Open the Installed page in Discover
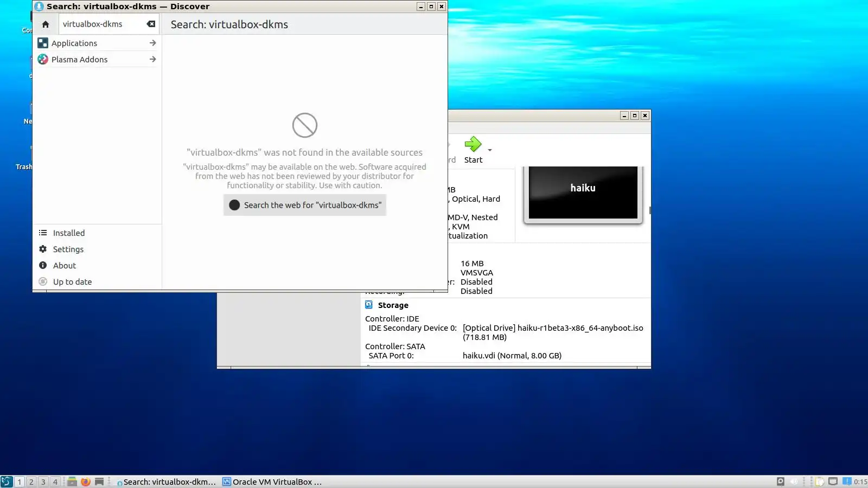Image resolution: width=868 pixels, height=488 pixels. click(x=97, y=233)
